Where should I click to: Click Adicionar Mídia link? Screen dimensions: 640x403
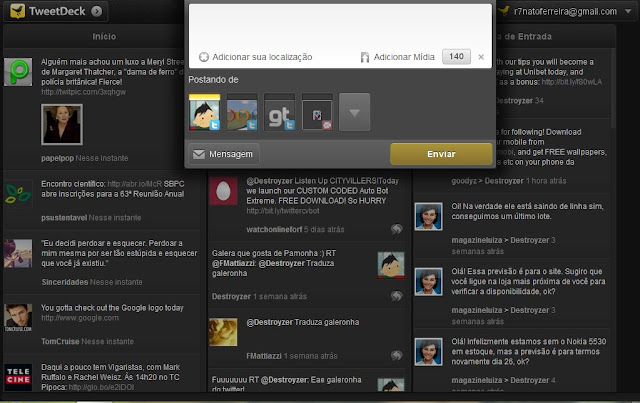coord(404,57)
